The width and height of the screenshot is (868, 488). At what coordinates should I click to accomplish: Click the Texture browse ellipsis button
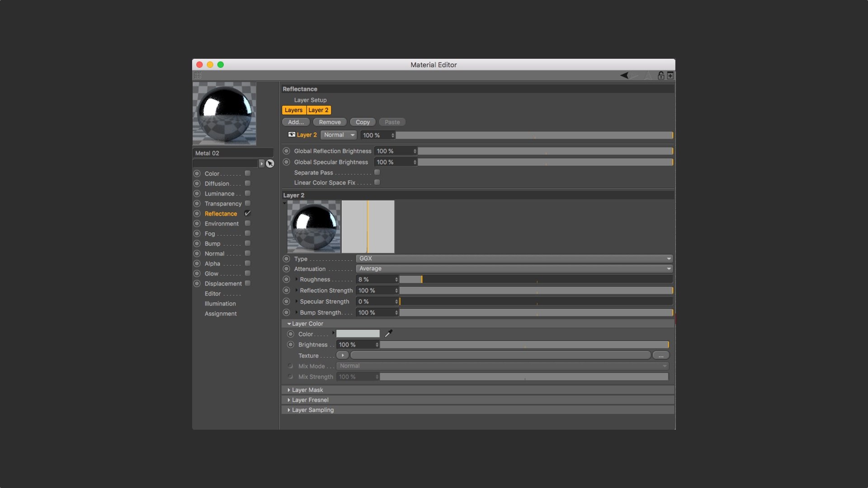point(660,355)
